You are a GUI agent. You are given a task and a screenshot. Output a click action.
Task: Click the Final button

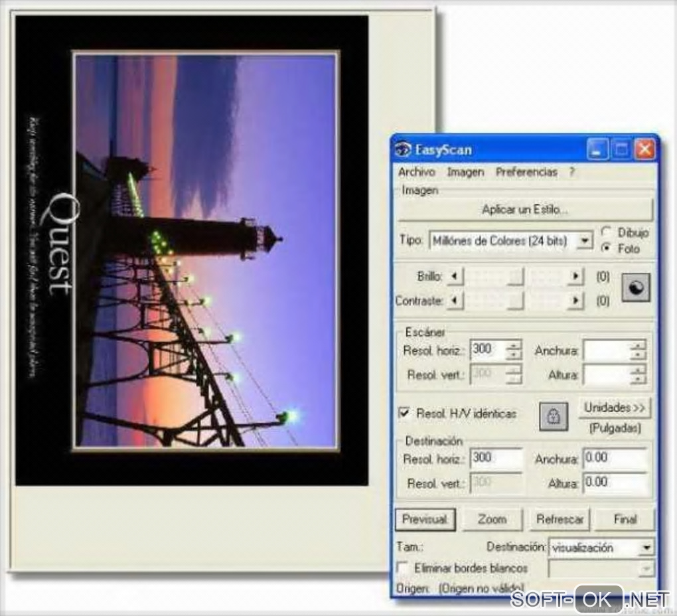tap(625, 519)
